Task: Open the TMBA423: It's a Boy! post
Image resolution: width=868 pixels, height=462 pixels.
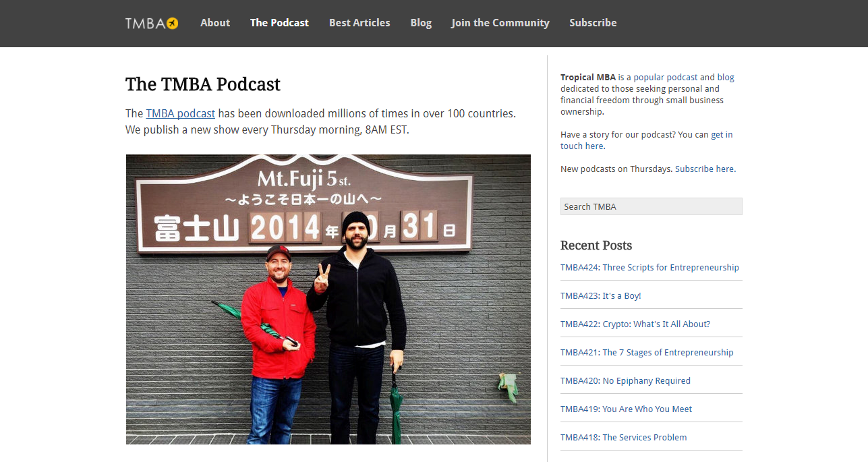Action: point(601,296)
